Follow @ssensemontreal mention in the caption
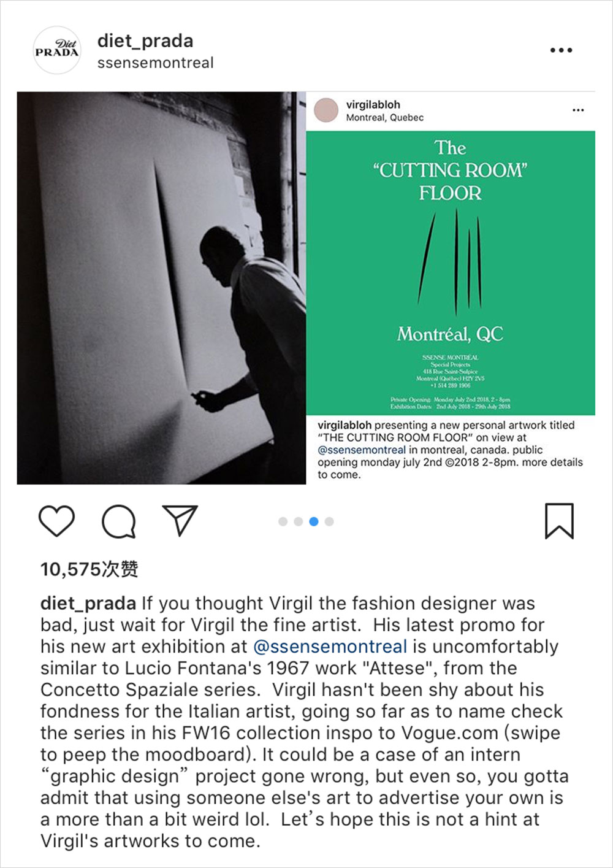 click(330, 647)
